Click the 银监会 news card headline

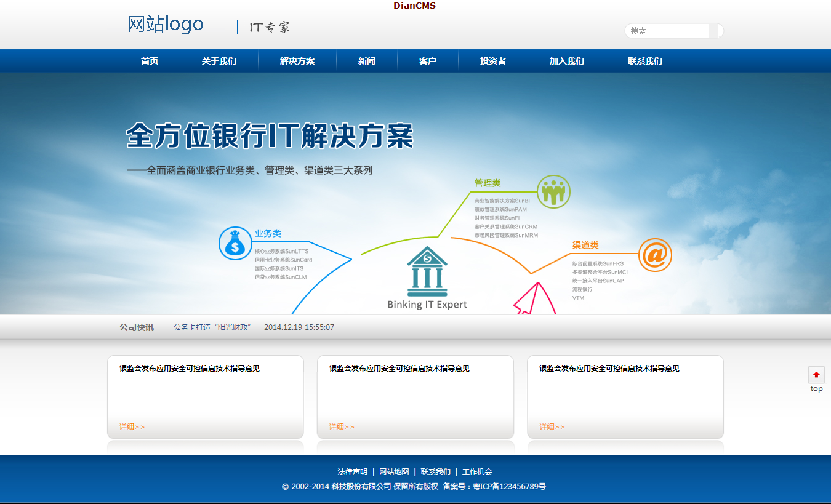pos(188,369)
